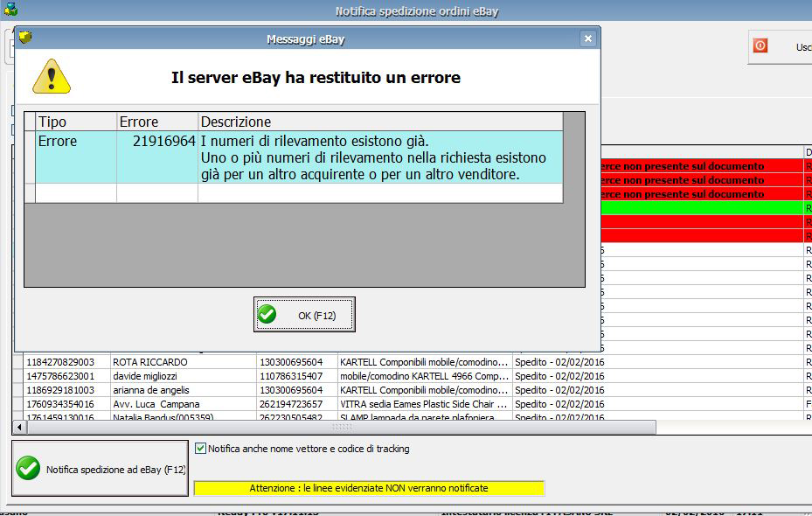
Task: Select the row header of the error row
Action: point(30,157)
